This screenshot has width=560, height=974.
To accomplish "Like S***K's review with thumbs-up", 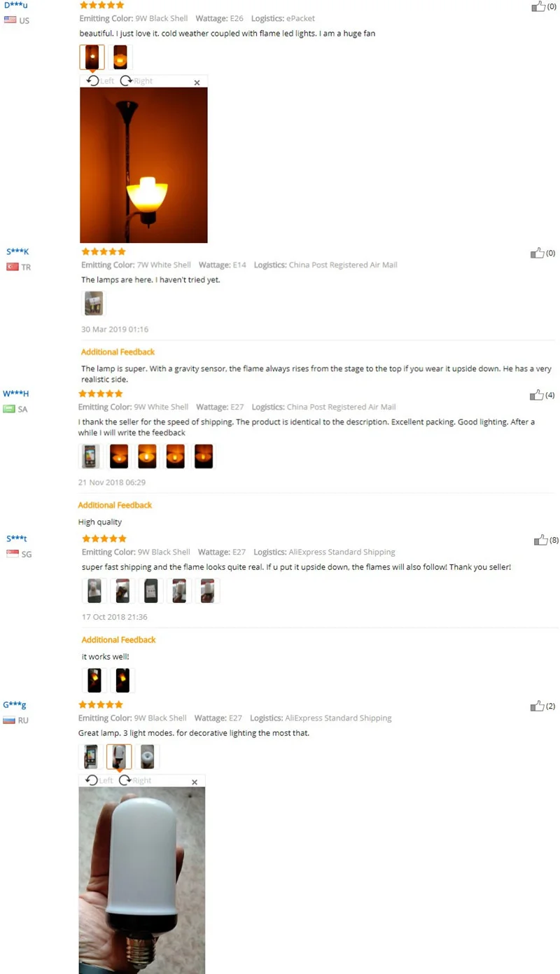I will point(538,253).
